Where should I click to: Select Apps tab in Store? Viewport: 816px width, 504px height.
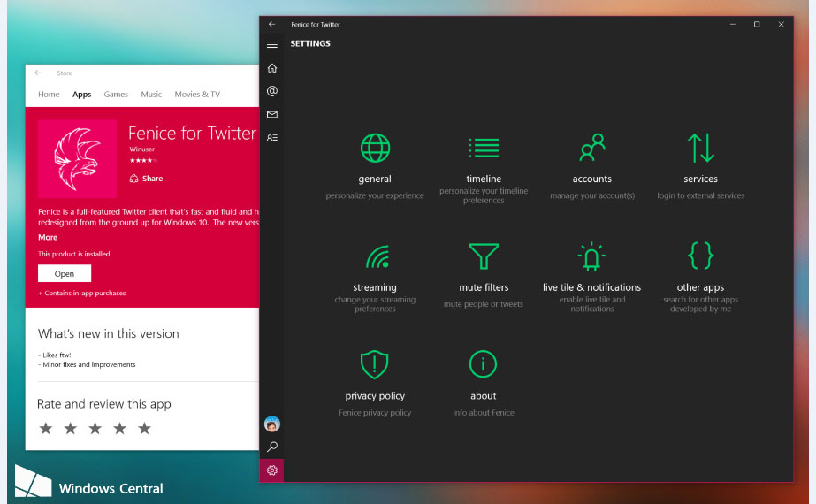(x=81, y=95)
